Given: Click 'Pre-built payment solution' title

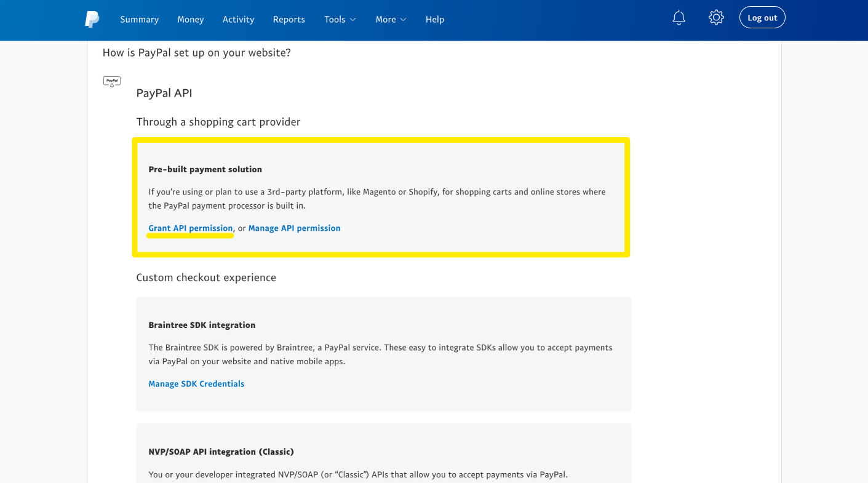Looking at the screenshot, I should pyautogui.click(x=205, y=169).
